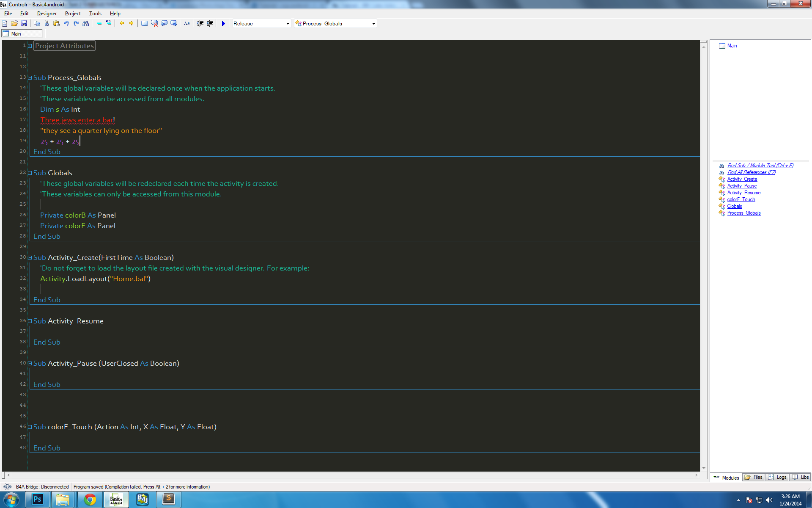812x508 pixels.
Task: Click the Open project folder icon
Action: [14, 24]
